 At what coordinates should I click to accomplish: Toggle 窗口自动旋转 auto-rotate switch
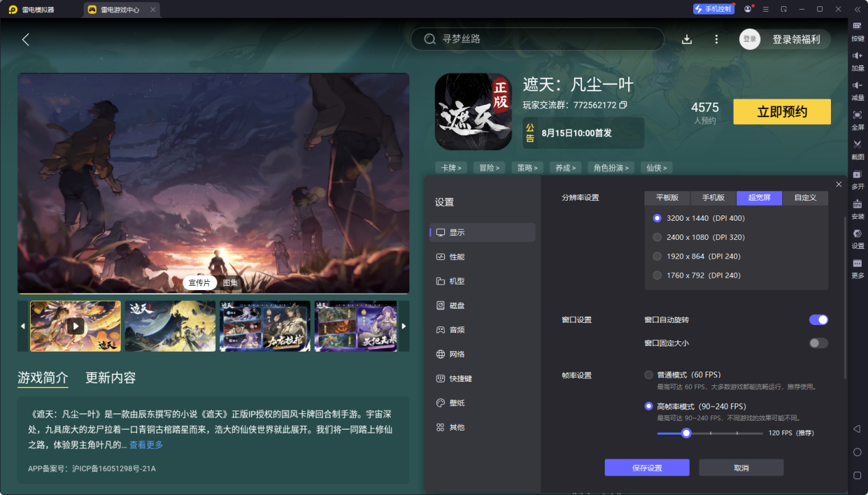point(819,319)
